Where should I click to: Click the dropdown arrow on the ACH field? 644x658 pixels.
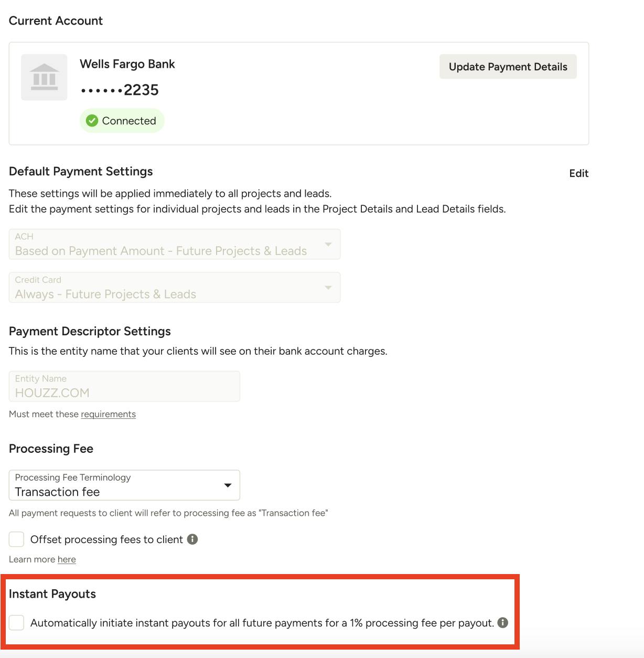(328, 244)
